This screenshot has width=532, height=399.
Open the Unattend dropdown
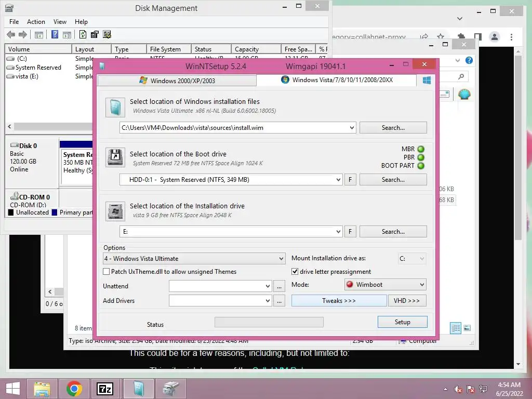268,286
